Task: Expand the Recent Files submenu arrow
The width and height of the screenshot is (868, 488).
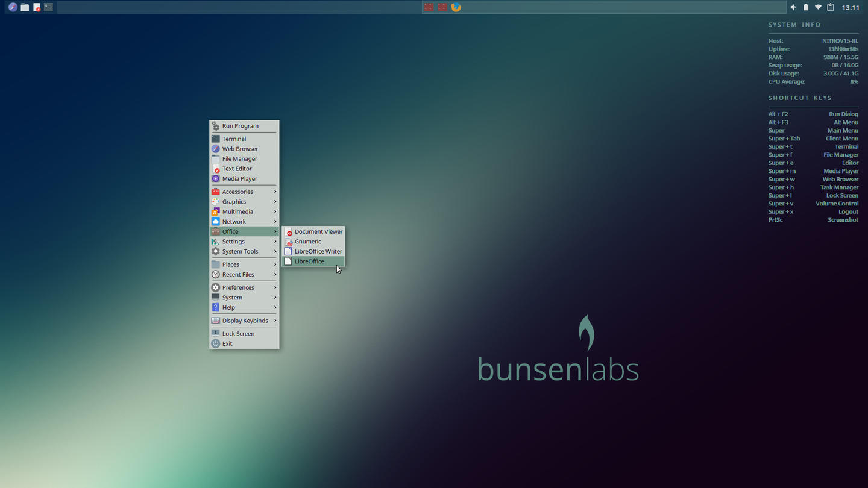Action: click(275, 274)
